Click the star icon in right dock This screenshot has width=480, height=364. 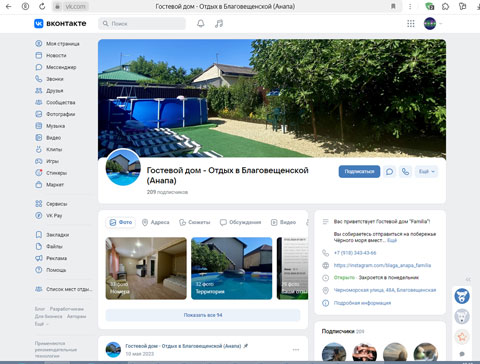pos(462,337)
